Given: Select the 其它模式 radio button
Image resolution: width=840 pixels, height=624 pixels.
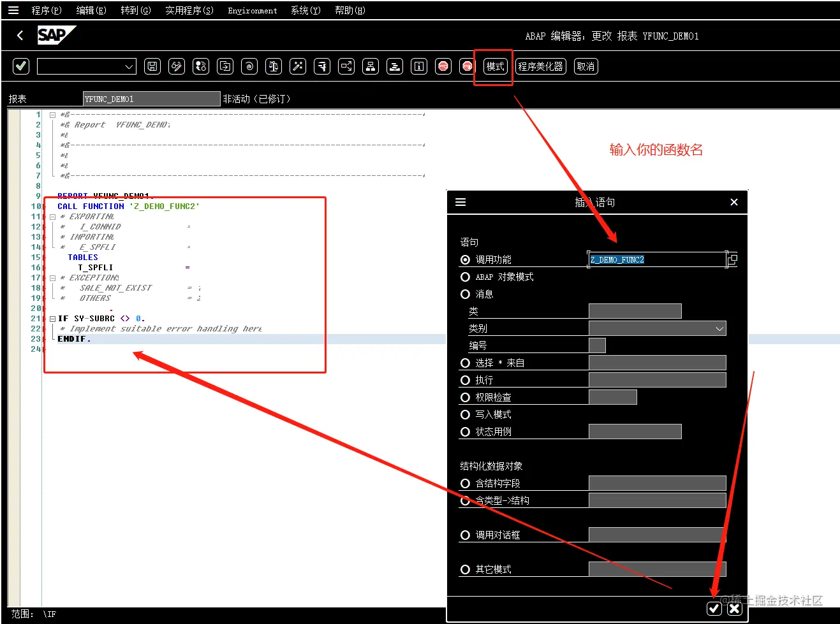Looking at the screenshot, I should click(465, 569).
